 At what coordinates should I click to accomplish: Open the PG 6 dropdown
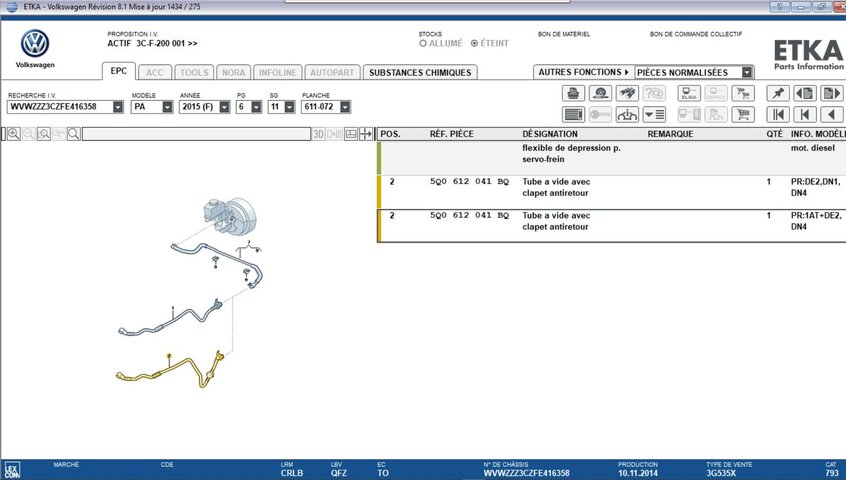pyautogui.click(x=257, y=107)
